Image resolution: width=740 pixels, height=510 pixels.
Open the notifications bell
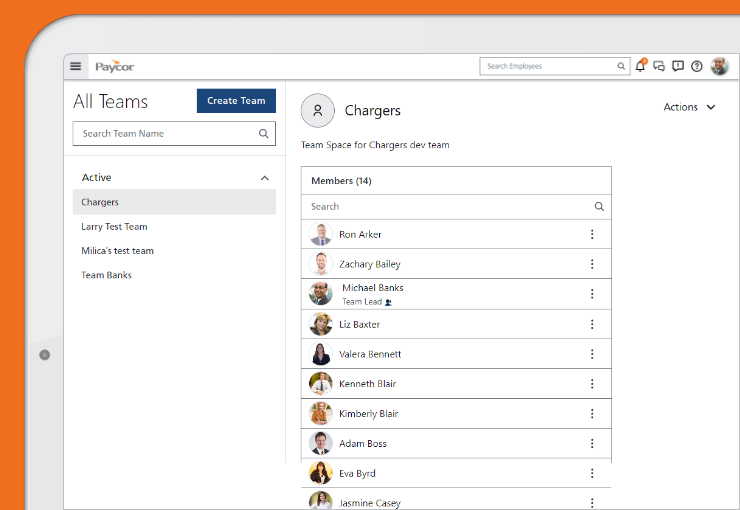point(640,66)
